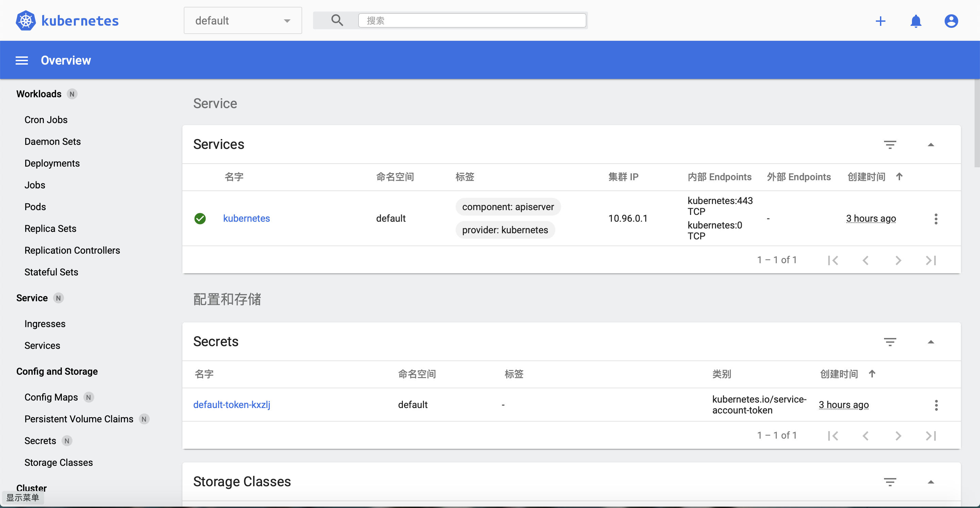This screenshot has height=508, width=980.
Task: Open the user account icon
Action: 951,21
